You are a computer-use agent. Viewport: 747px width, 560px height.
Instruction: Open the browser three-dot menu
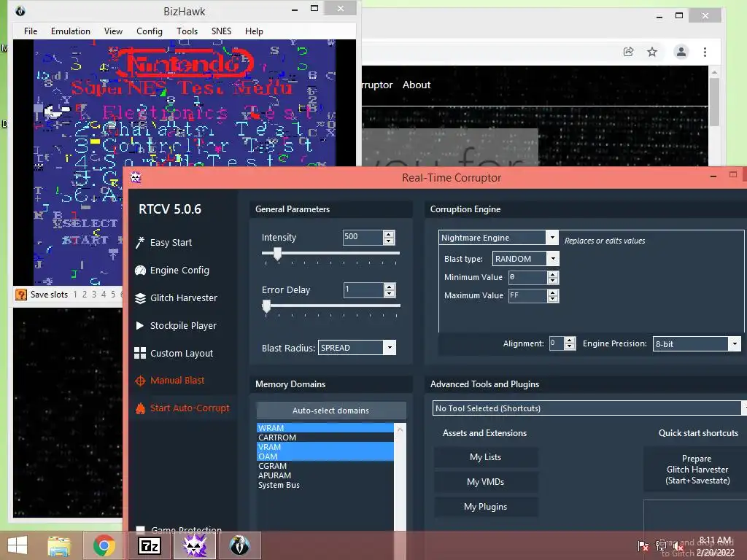[705, 52]
